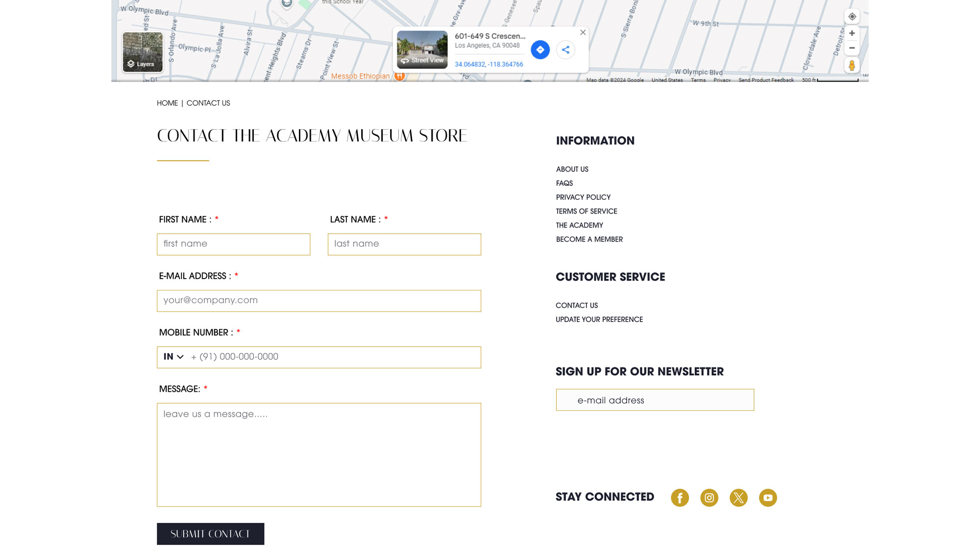The width and height of the screenshot is (980, 549).
Task: Select CONTACT US in the breadcrumb
Action: [x=208, y=103]
